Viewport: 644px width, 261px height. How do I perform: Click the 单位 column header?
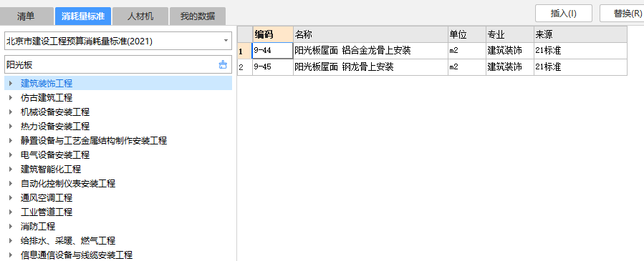[467, 34]
